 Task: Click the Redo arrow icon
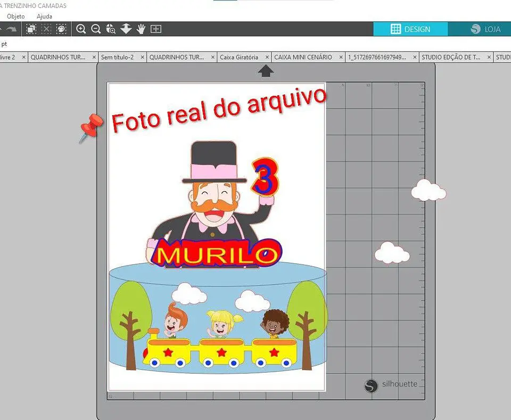tap(11, 29)
